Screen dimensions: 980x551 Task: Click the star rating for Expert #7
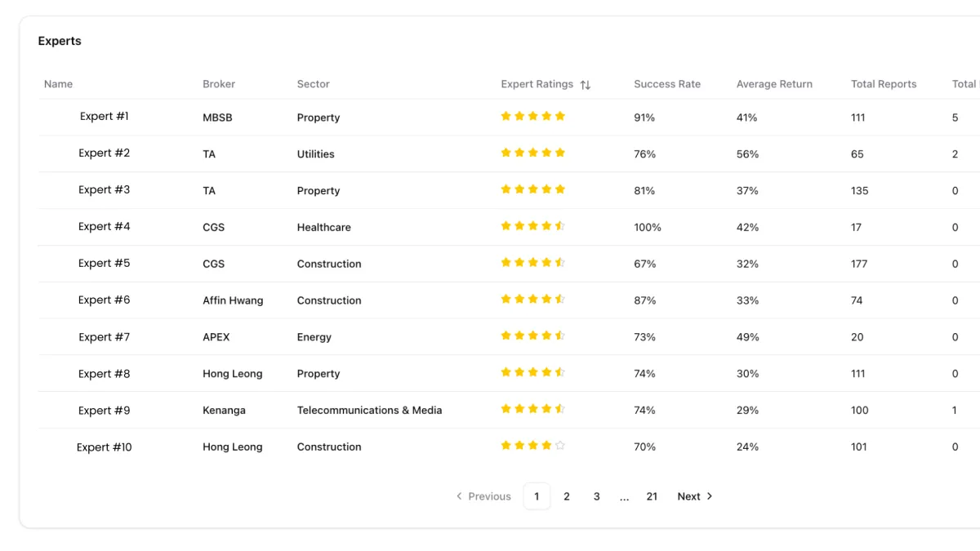coord(532,335)
